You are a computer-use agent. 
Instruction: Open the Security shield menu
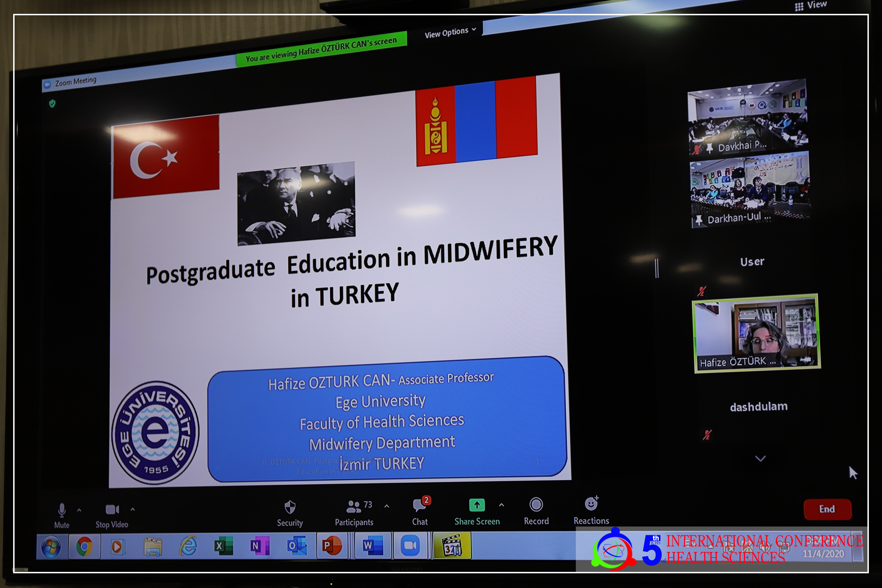(x=290, y=513)
